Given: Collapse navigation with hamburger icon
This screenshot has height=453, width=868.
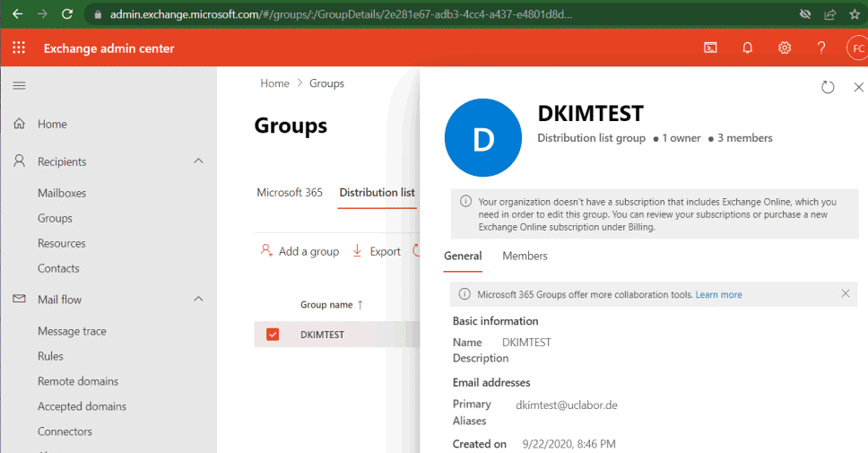Looking at the screenshot, I should tap(20, 85).
